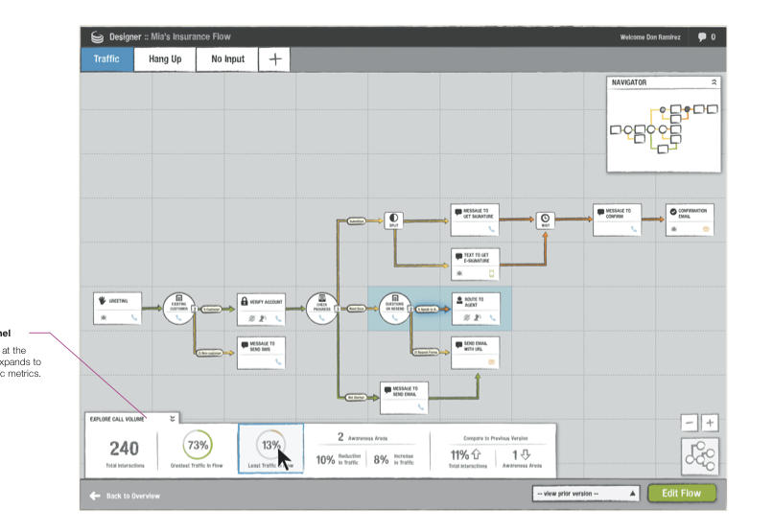The height and width of the screenshot is (532, 773).
Task: Click the highlighted Speak to Agent path label
Action: click(427, 310)
